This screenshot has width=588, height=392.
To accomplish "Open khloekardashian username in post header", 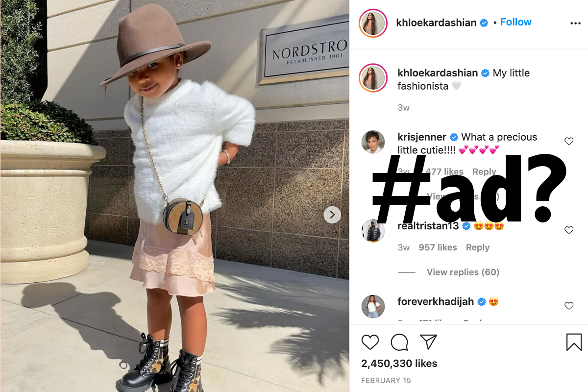I will pyautogui.click(x=436, y=23).
